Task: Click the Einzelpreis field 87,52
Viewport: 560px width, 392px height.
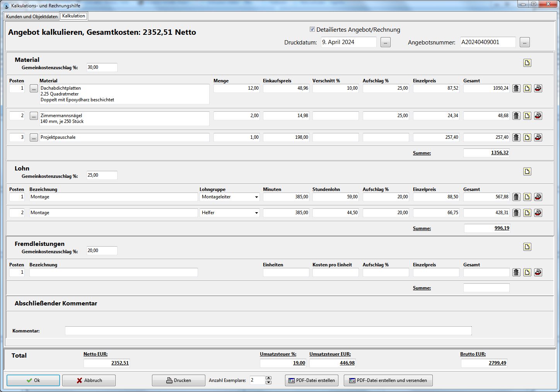Action: tap(436, 89)
